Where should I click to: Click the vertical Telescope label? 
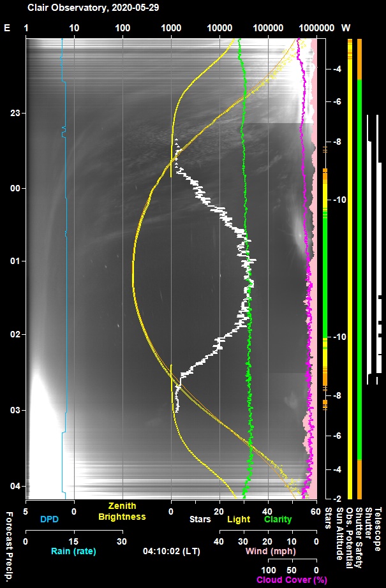pos(377,529)
